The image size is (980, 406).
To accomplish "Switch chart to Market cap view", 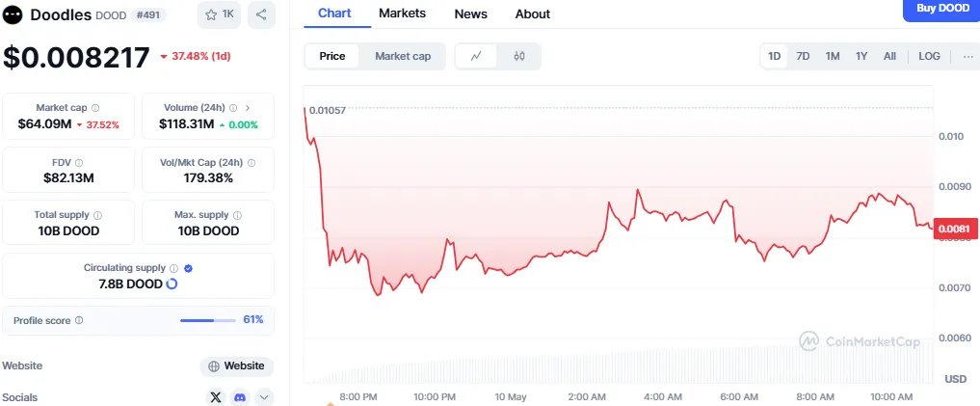I will click(403, 56).
